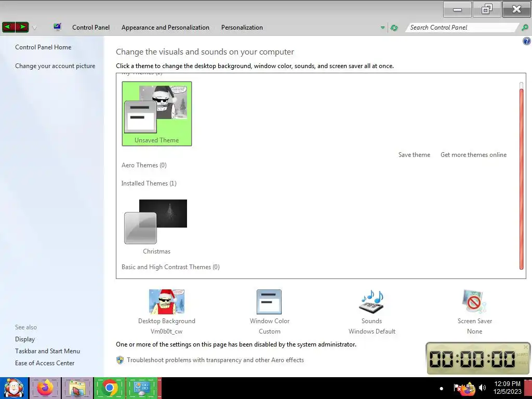Click the network tray icon

[470, 389]
